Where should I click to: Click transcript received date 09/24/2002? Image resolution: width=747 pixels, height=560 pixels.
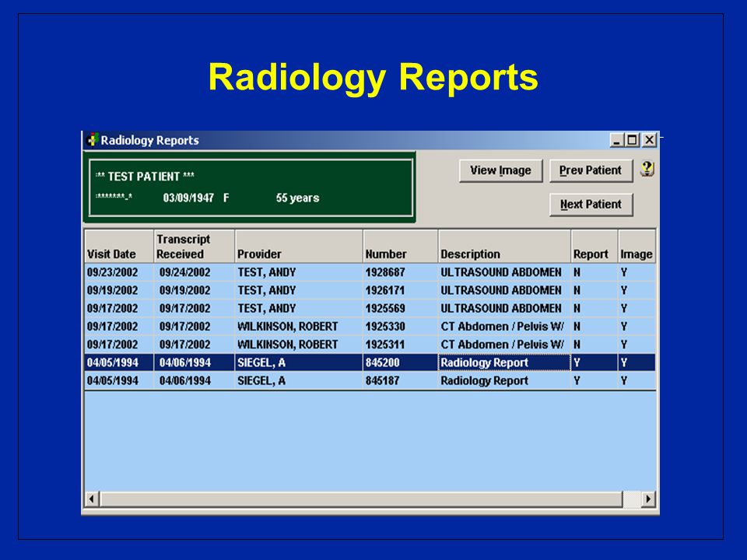pyautogui.click(x=185, y=272)
